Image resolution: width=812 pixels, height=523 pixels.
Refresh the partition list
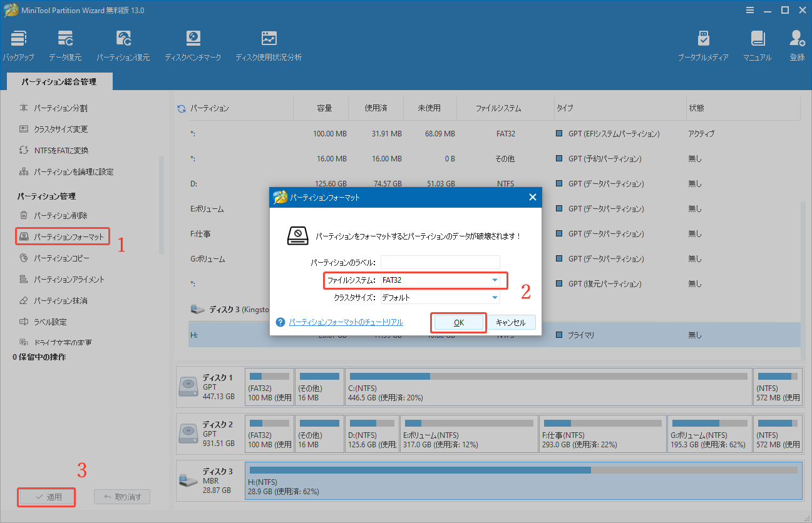click(x=180, y=107)
